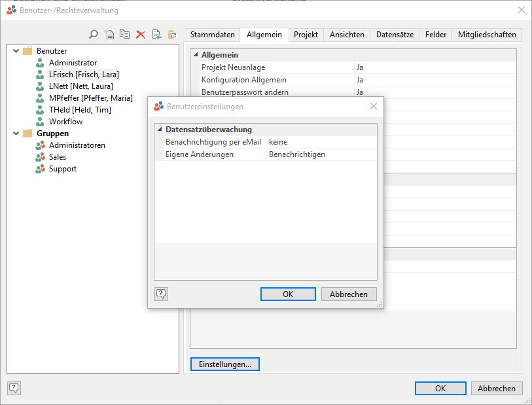
Task: Collapse the Benutzer tree folder
Action: 16,51
